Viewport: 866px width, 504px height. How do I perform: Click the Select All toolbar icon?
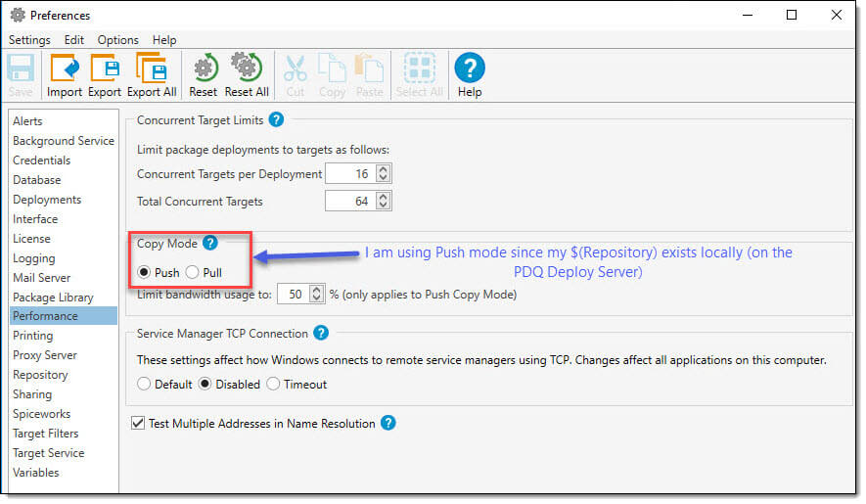(419, 75)
